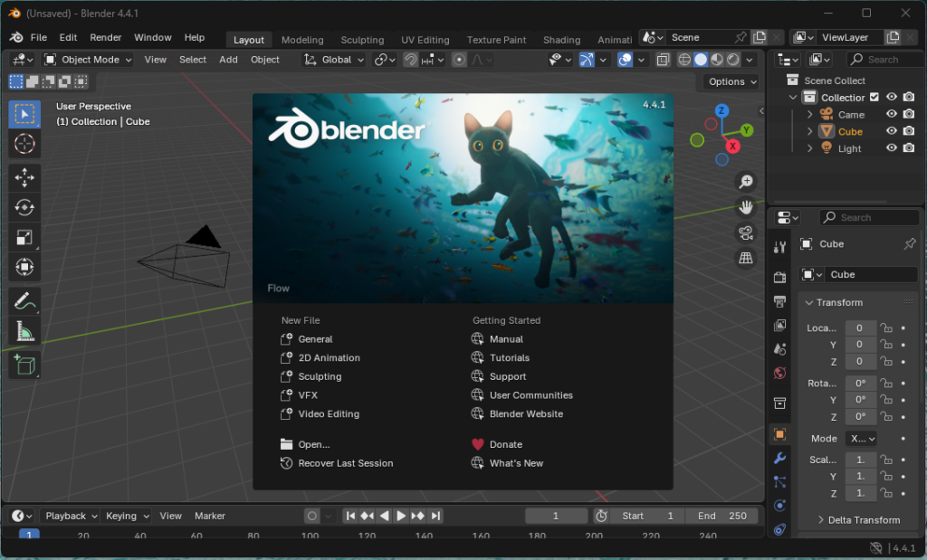Collapse the Collection in outliner
The height and width of the screenshot is (560, 927).
793,98
